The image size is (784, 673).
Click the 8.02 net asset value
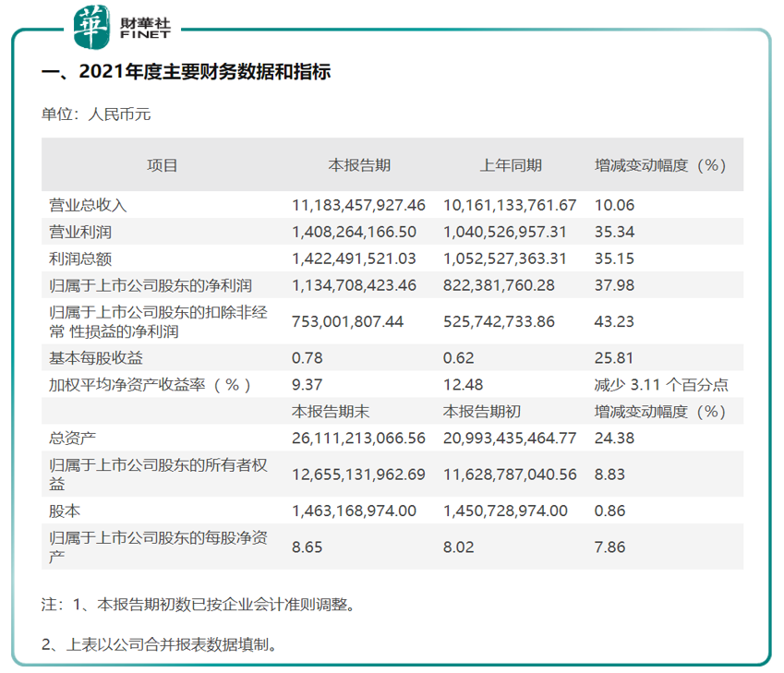point(459,547)
